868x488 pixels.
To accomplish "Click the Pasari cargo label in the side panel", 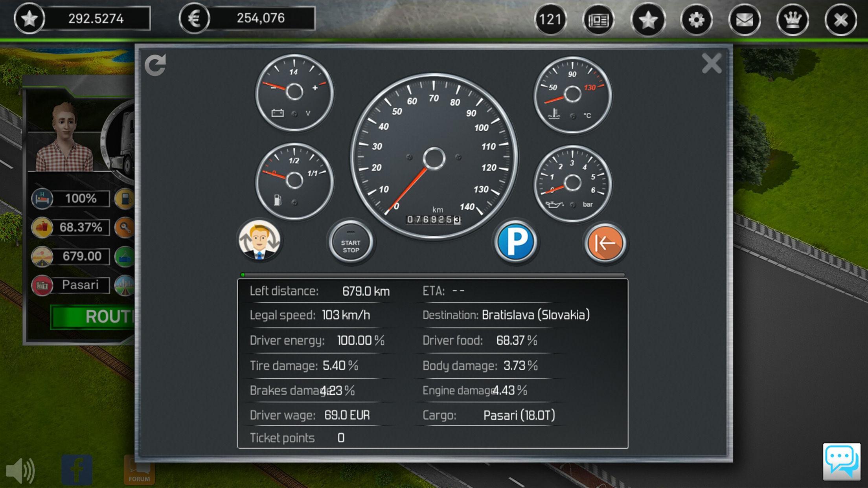I will pyautogui.click(x=81, y=285).
